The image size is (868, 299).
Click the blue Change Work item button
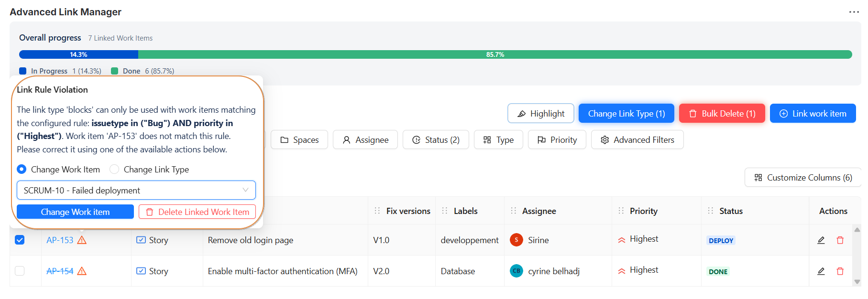[x=75, y=212]
